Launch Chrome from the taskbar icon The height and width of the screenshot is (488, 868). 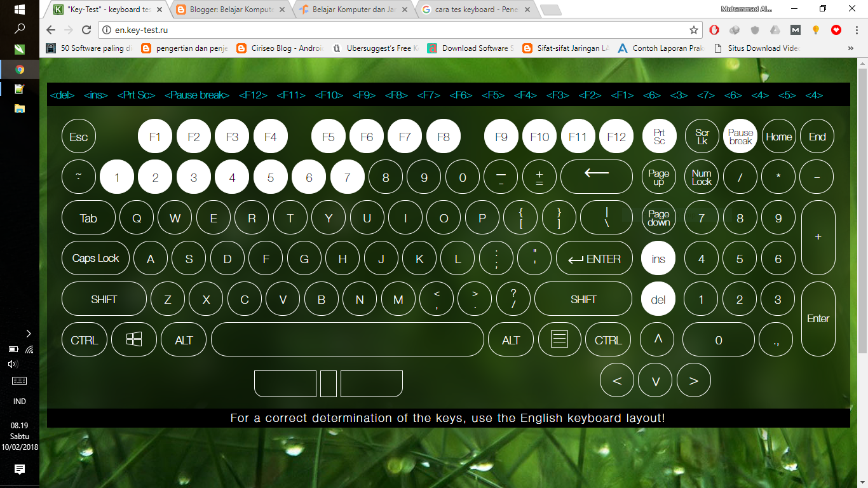click(x=20, y=69)
